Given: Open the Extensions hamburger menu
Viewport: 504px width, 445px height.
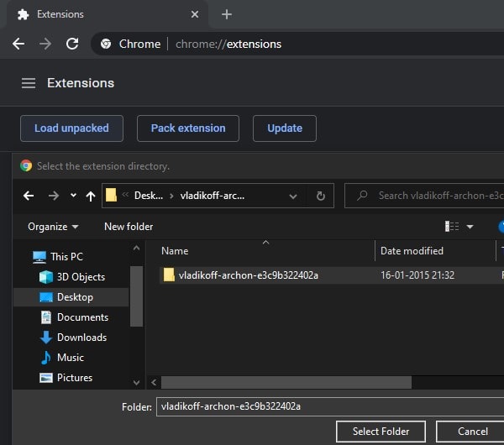Looking at the screenshot, I should coord(29,83).
